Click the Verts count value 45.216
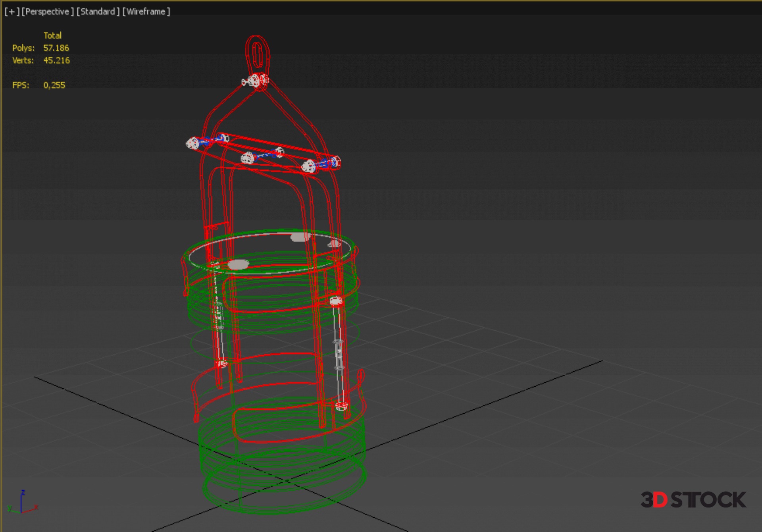762x532 pixels. (56, 60)
